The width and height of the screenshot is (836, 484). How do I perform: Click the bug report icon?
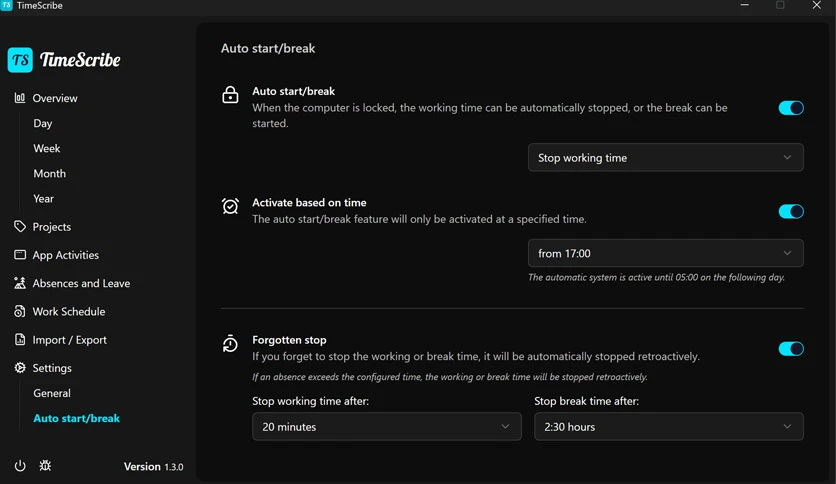click(45, 465)
